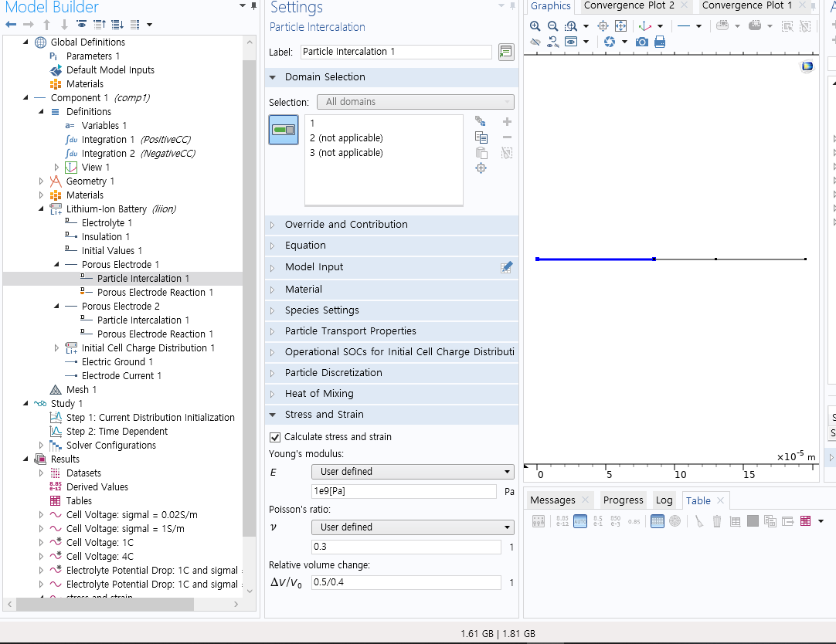Select Electrode Current 1 in model tree
The height and width of the screenshot is (644, 836).
coord(121,376)
